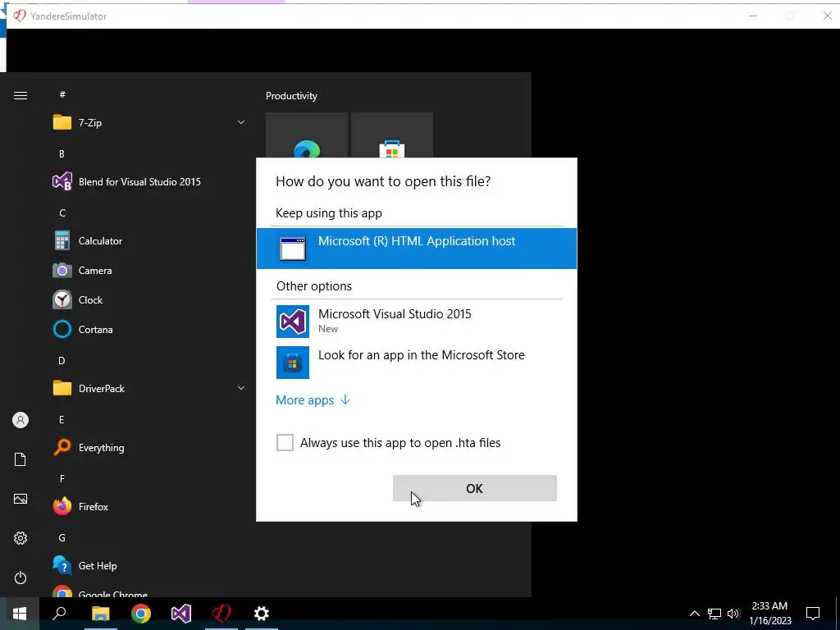The image size is (840, 630).
Task: Show hidden icons in system tray
Action: [x=694, y=614]
